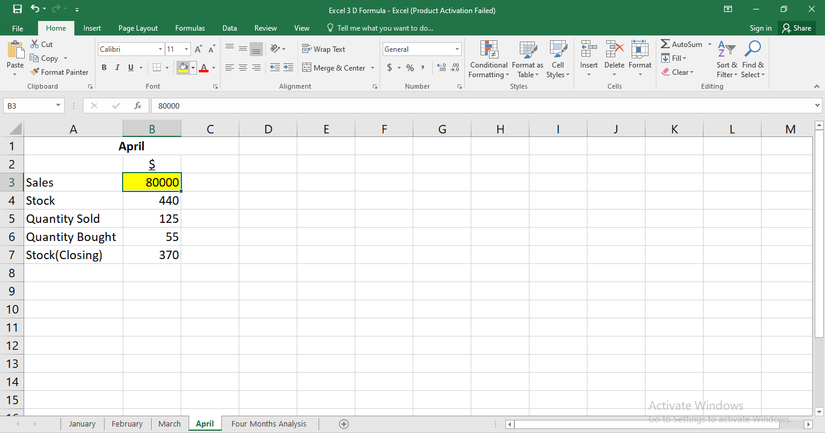Expand the General number format dropdown
This screenshot has height=433, width=825.
(x=457, y=49)
